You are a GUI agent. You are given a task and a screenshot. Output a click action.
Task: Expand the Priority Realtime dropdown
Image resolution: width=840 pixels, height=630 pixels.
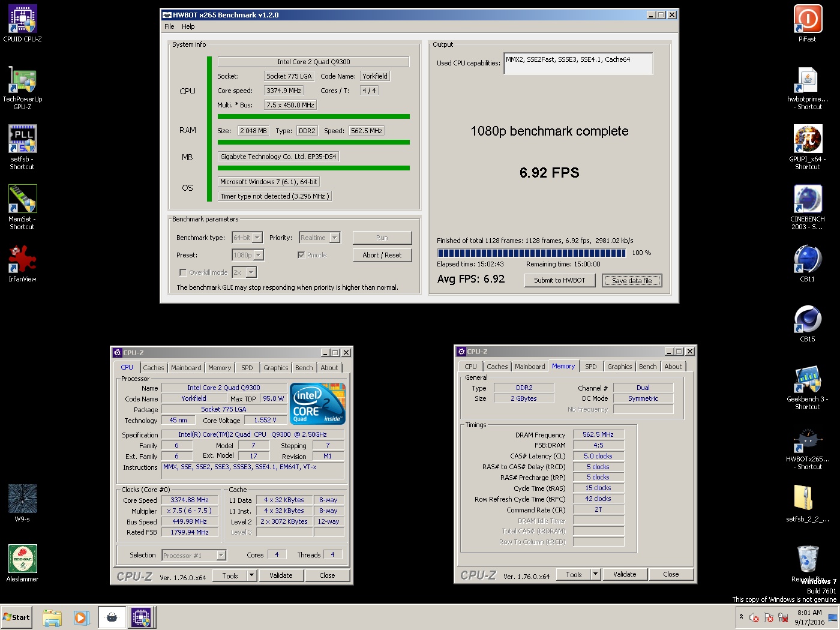coord(335,238)
